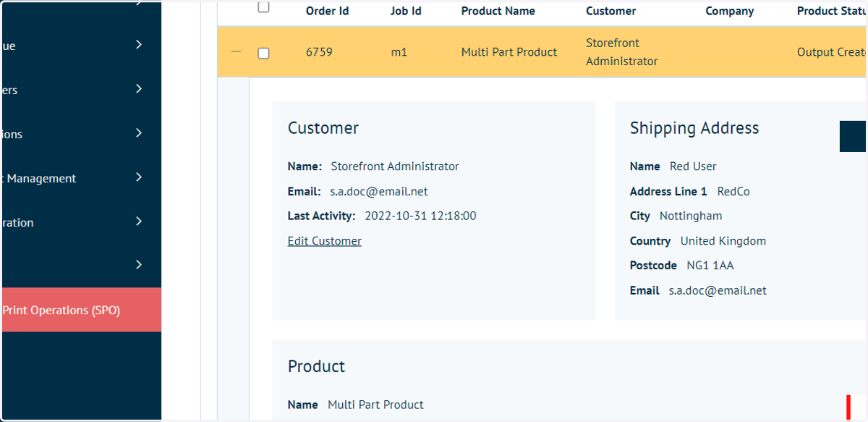Expand the sidebar item ending in 'ers'
Screen dimensions: 868x422
click(x=139, y=89)
